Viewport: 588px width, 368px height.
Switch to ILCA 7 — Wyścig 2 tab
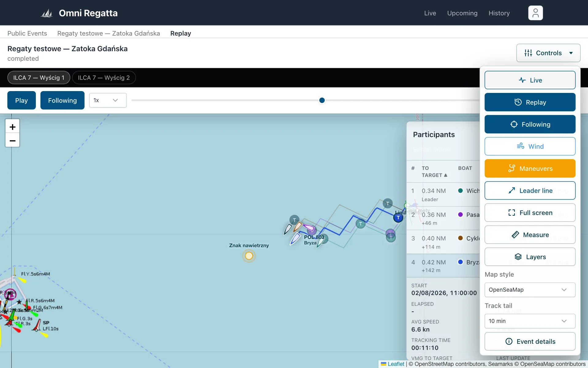tap(104, 78)
